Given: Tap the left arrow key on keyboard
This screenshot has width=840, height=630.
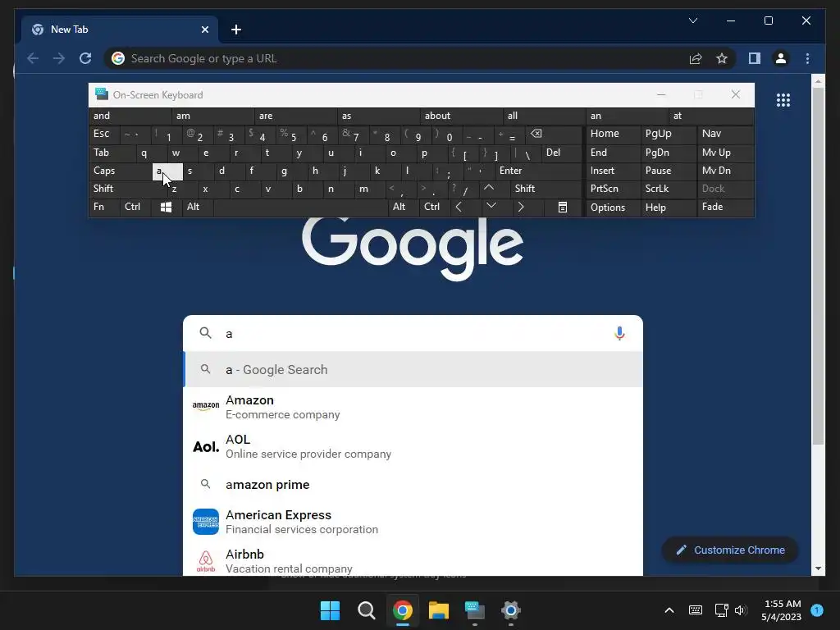Looking at the screenshot, I should pyautogui.click(x=459, y=208).
